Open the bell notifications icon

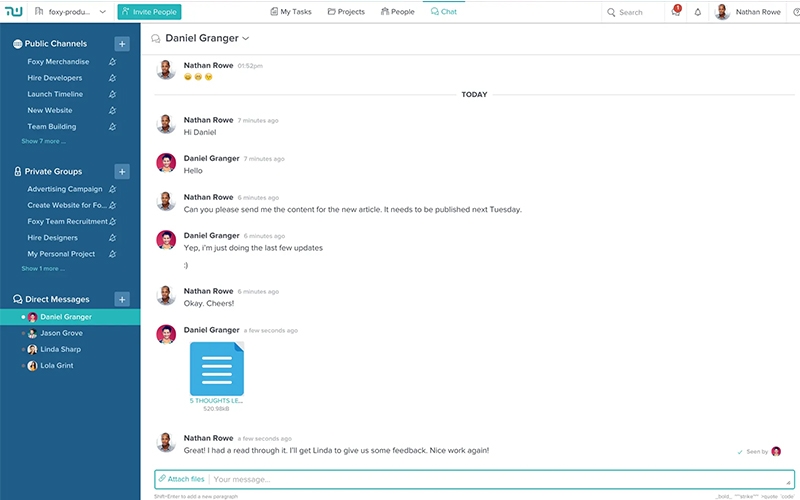click(697, 12)
